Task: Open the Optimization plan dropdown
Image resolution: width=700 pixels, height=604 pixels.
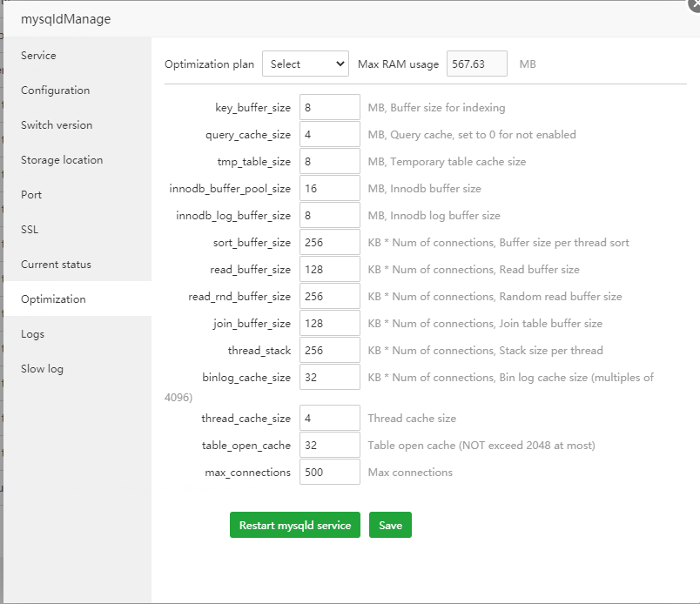Action: (x=305, y=64)
